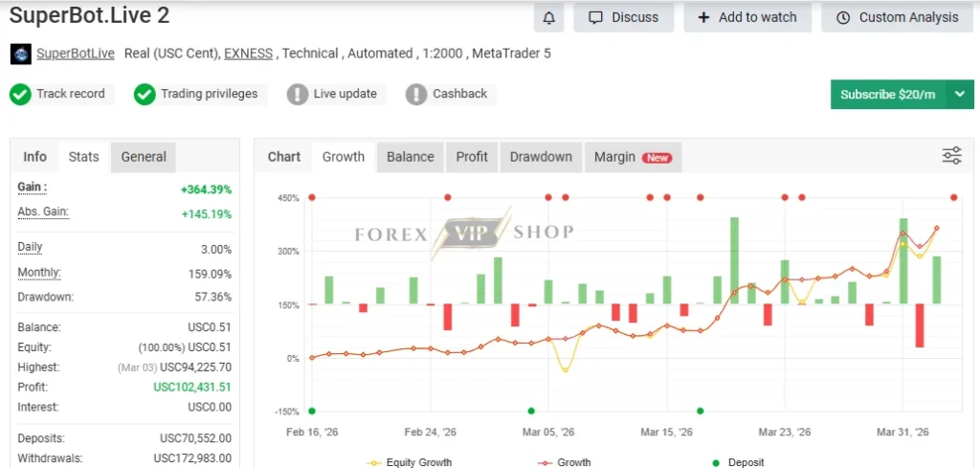Switch to the General tab

click(x=144, y=157)
